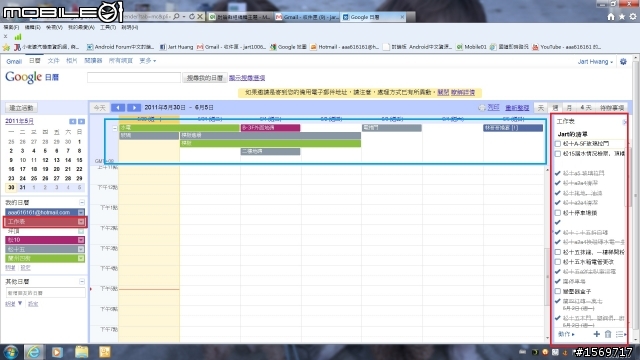
Task: Open dropdown arrow for green calendar entry
Action: point(81,258)
